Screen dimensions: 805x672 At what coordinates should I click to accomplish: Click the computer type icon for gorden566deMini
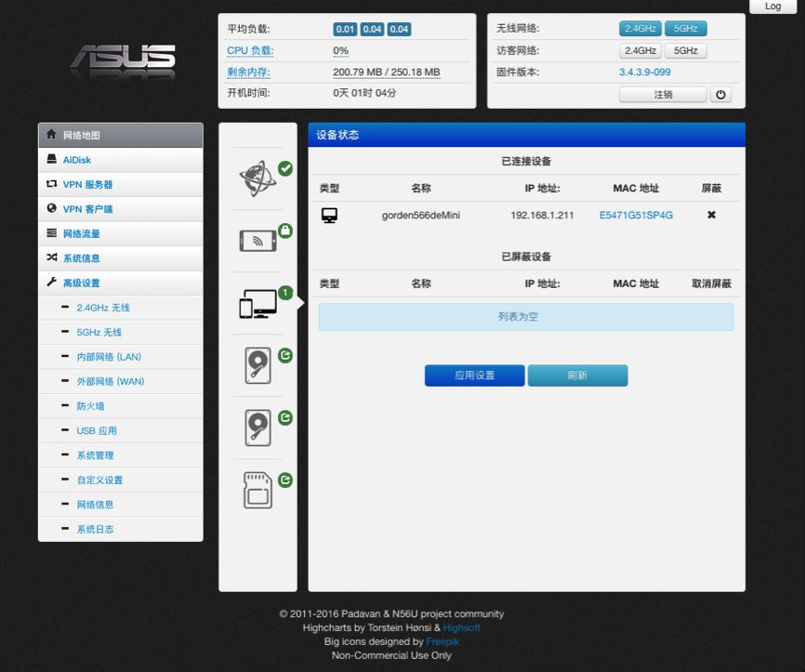(330, 215)
